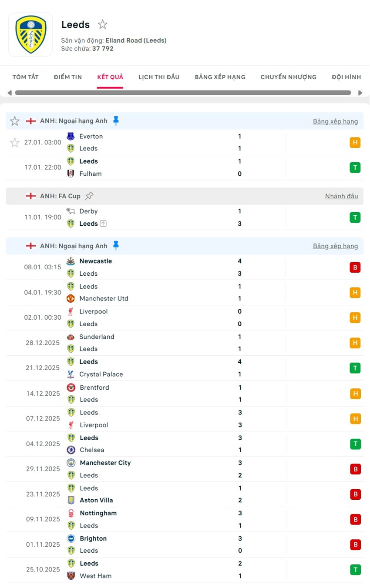Viewport: 370px width, 588px height.
Task: Open the Bảng xếp hạng link
Action: (336, 121)
